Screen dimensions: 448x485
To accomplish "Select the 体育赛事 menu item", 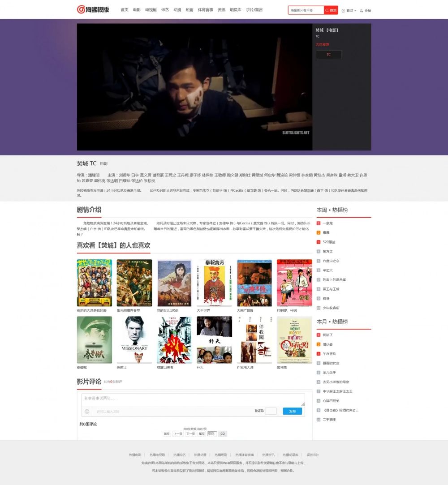I will pos(206,10).
